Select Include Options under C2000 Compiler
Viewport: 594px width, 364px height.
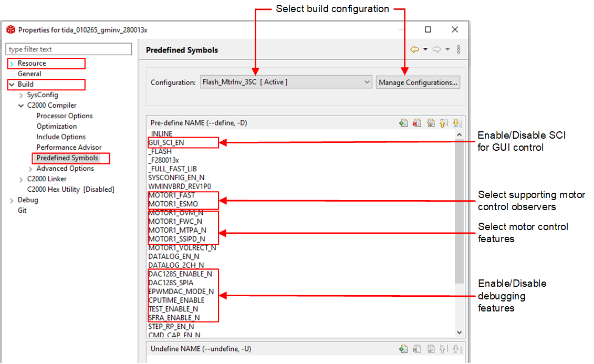61,137
